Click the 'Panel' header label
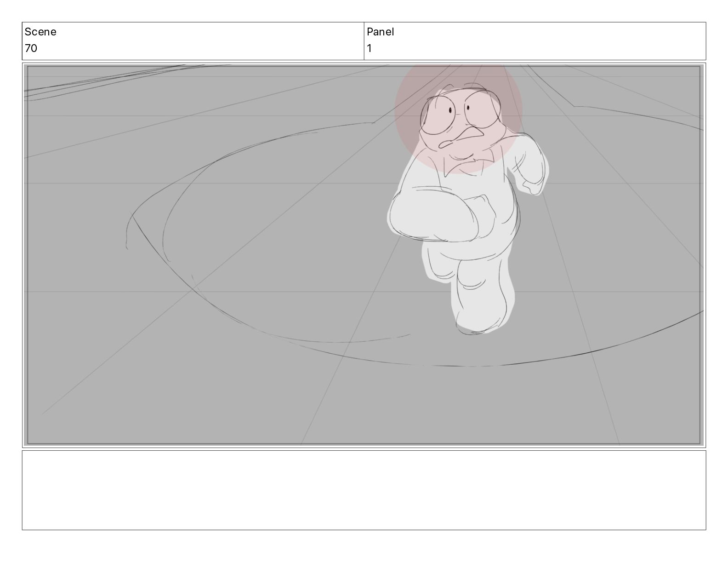 (x=380, y=32)
